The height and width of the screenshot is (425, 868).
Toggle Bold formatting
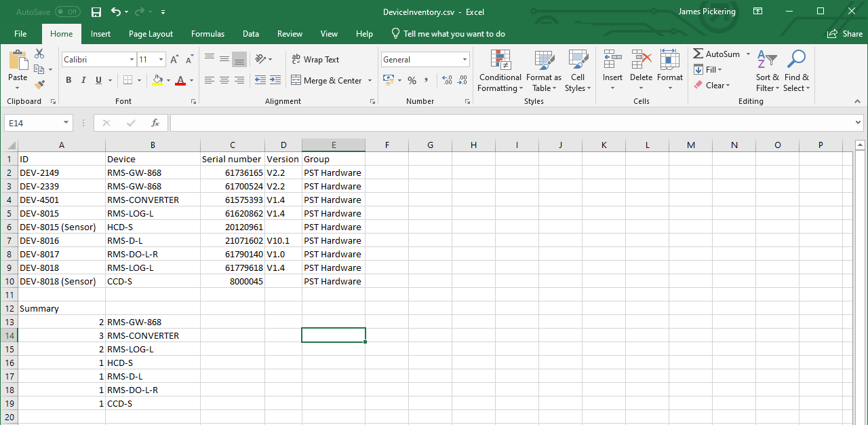point(68,80)
